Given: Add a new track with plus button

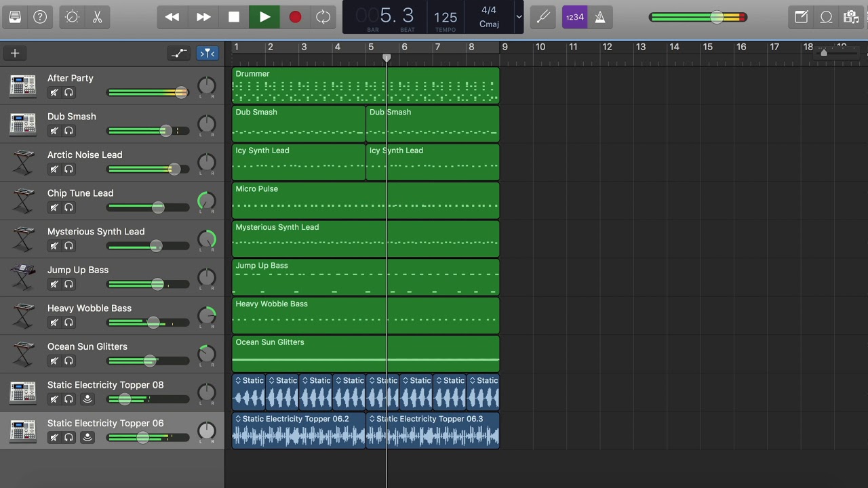Looking at the screenshot, I should (x=15, y=53).
